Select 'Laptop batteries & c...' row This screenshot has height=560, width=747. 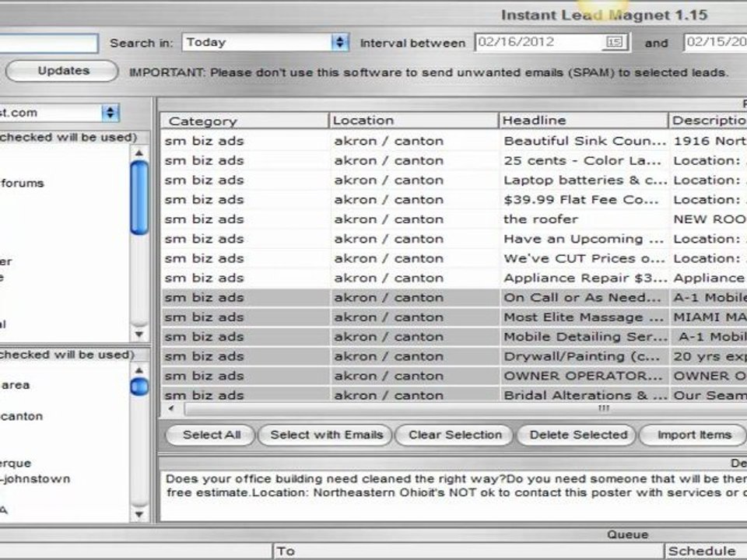tap(454, 180)
